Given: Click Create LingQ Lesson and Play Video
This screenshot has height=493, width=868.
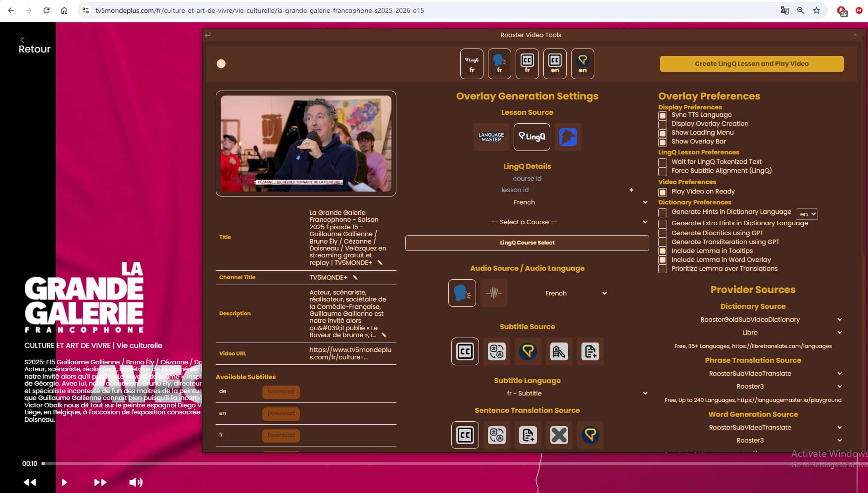Looking at the screenshot, I should (751, 64).
